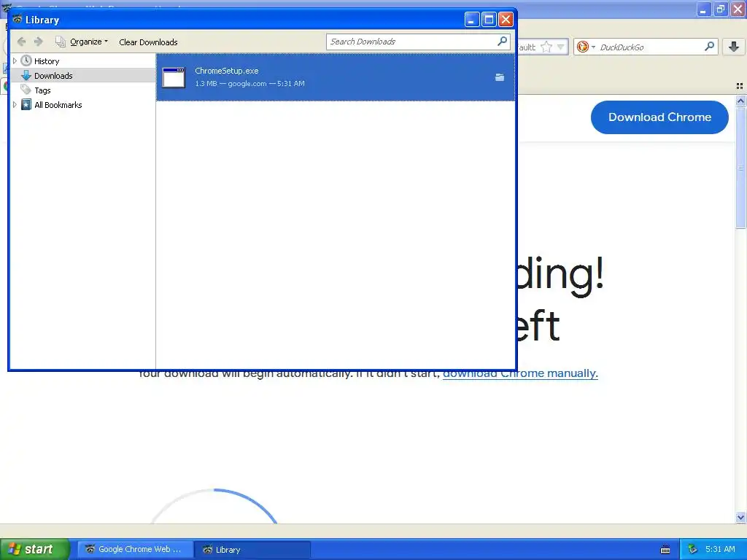Click the ChromeSetup.exe file icon
747x560 pixels.
(174, 77)
